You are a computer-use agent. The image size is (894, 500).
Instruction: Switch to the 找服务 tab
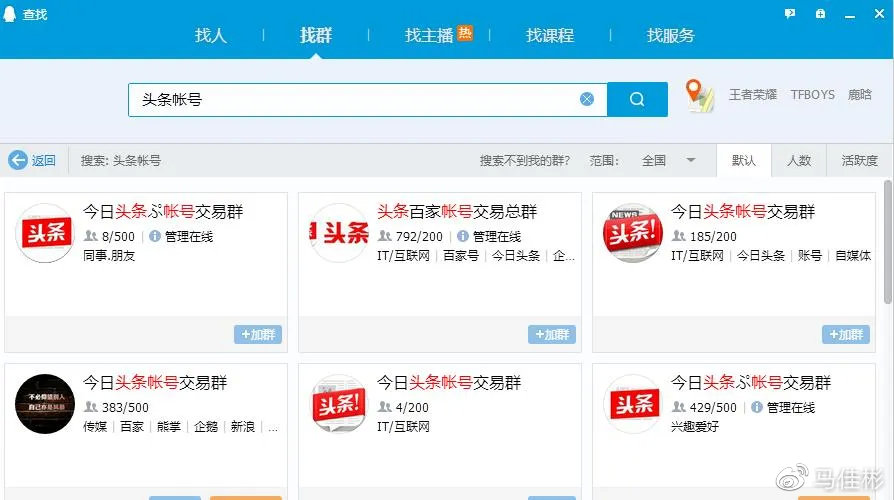pos(670,35)
